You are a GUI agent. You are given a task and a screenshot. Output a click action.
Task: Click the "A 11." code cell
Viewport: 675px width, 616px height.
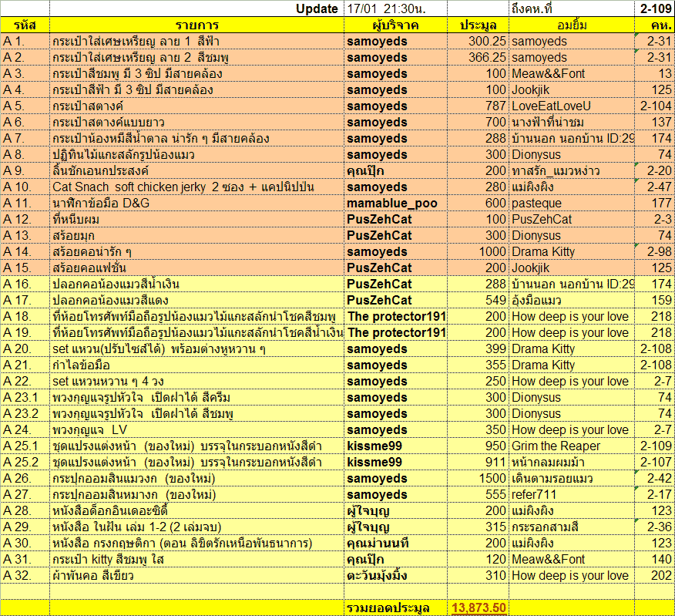[x=25, y=203]
